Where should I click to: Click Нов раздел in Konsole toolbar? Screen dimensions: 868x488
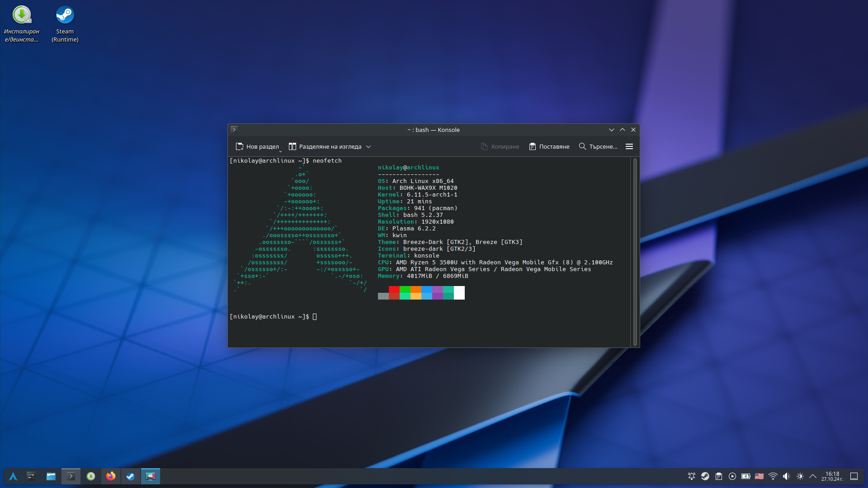pyautogui.click(x=257, y=146)
